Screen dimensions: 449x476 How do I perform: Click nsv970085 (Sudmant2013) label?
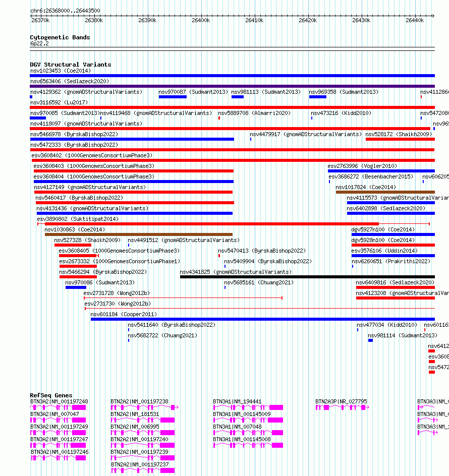click(x=65, y=113)
